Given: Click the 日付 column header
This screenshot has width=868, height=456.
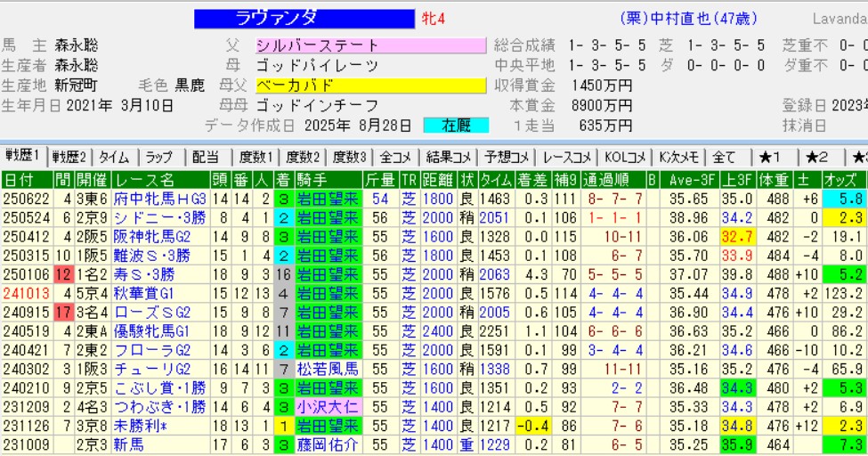Looking at the screenshot, I should coord(22,181).
